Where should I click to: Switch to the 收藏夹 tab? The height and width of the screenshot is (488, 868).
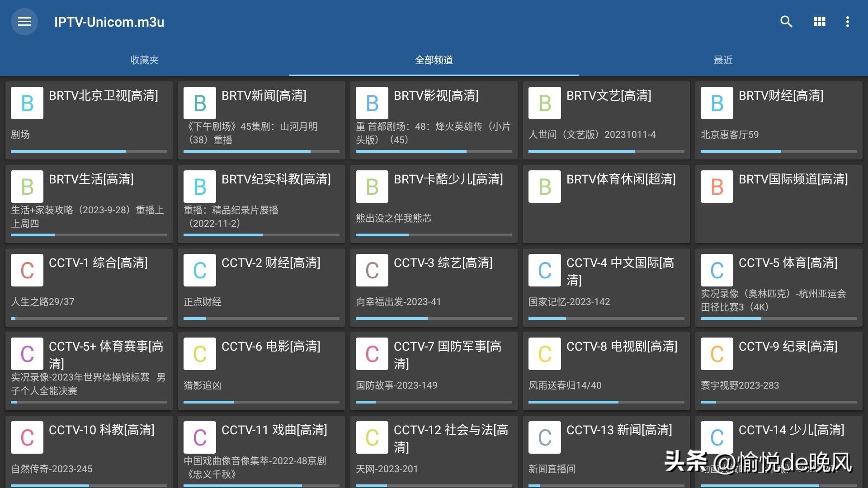[144, 60]
